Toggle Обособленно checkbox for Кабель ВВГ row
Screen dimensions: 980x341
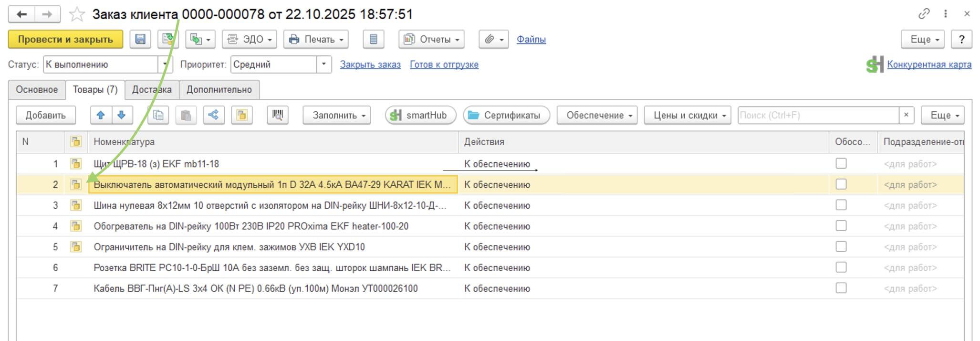pyautogui.click(x=841, y=288)
